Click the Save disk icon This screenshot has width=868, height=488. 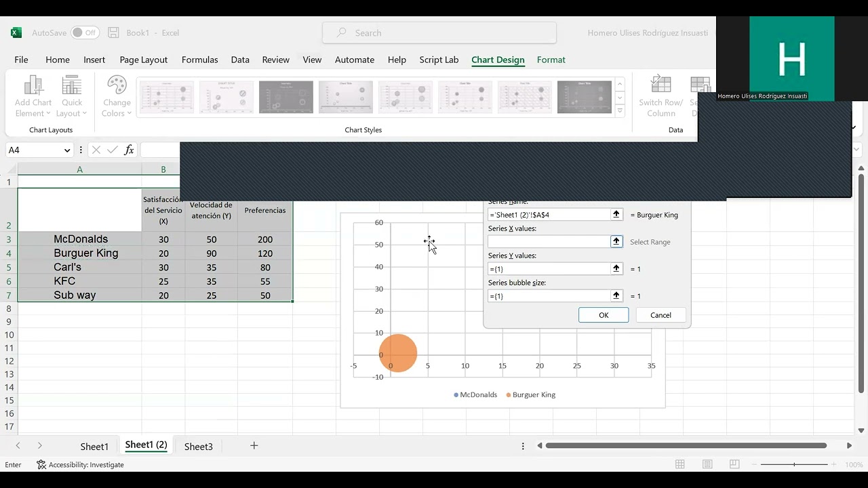pyautogui.click(x=113, y=33)
